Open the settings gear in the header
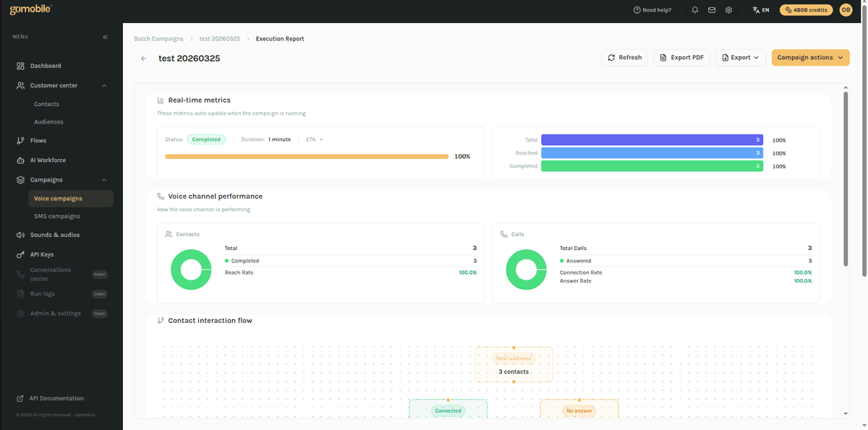Viewport: 868px width, 430px height. coord(728,9)
